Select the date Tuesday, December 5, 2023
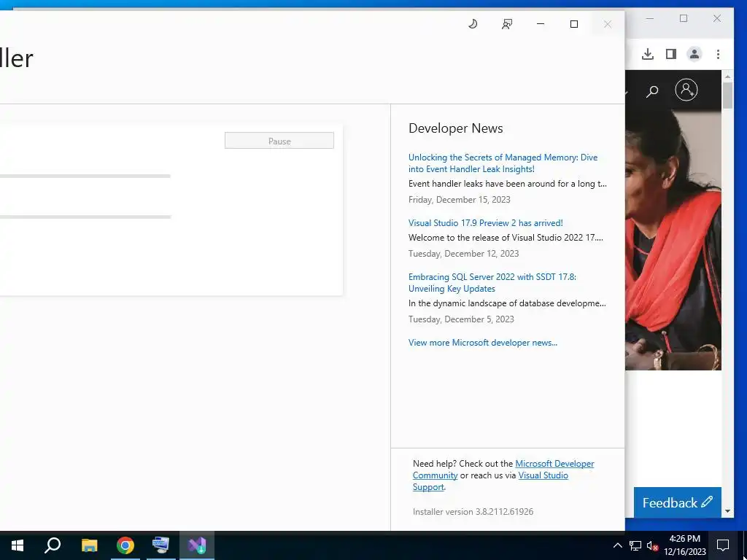 click(461, 319)
